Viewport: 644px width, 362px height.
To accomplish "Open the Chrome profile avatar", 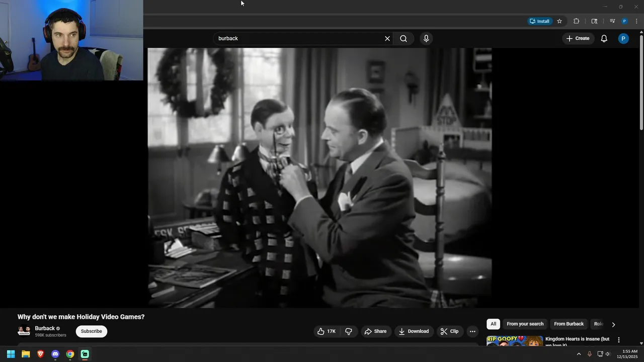I will (x=624, y=21).
